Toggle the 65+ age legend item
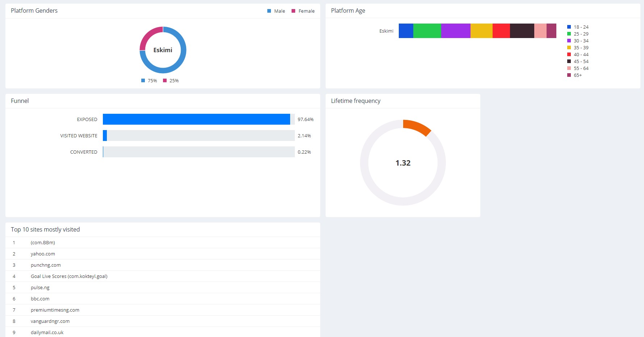 pos(574,75)
